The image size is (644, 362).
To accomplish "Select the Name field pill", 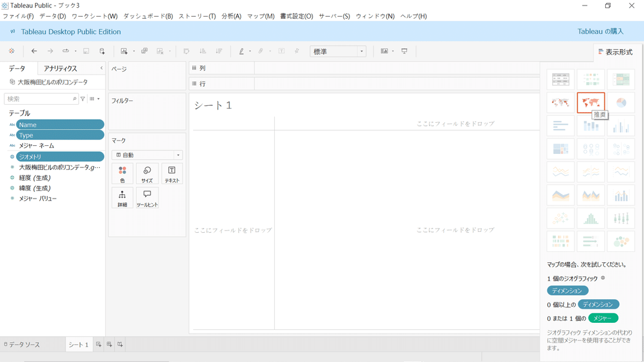I will point(60,124).
